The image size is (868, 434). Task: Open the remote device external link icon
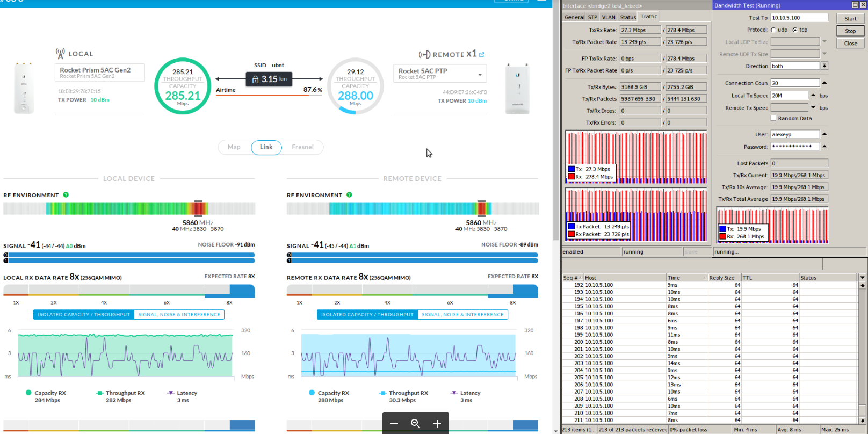pyautogui.click(x=482, y=55)
